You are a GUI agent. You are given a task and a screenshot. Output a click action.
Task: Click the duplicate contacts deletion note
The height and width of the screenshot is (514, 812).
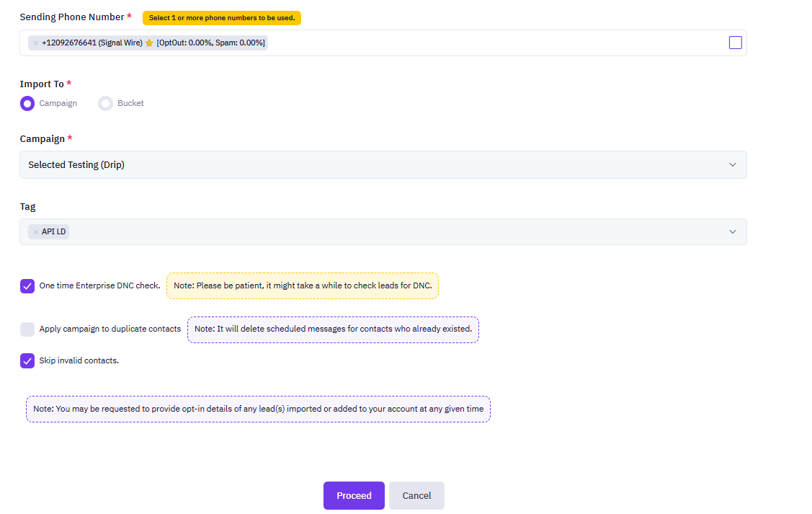[x=333, y=329]
